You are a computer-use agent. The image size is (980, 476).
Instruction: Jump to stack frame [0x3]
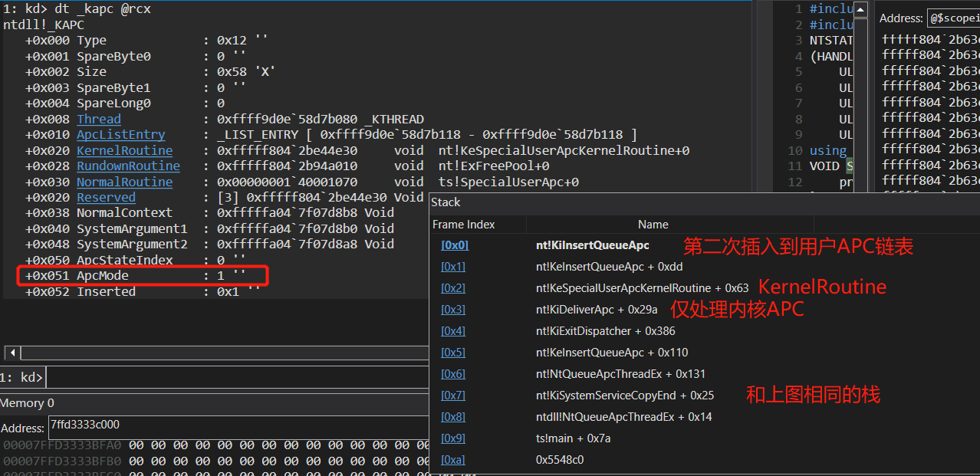[455, 310]
